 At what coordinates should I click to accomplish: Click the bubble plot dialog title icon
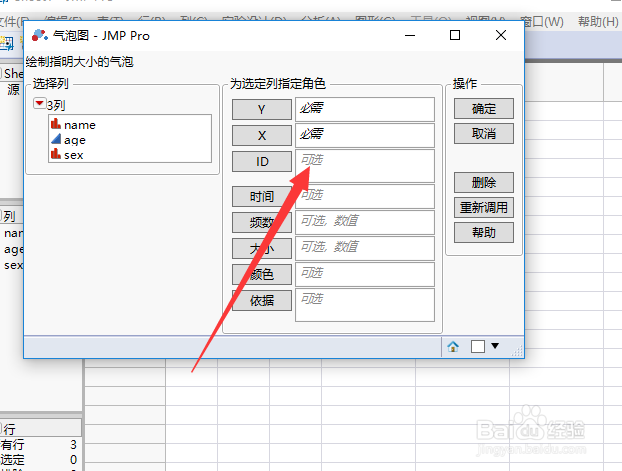[x=40, y=35]
